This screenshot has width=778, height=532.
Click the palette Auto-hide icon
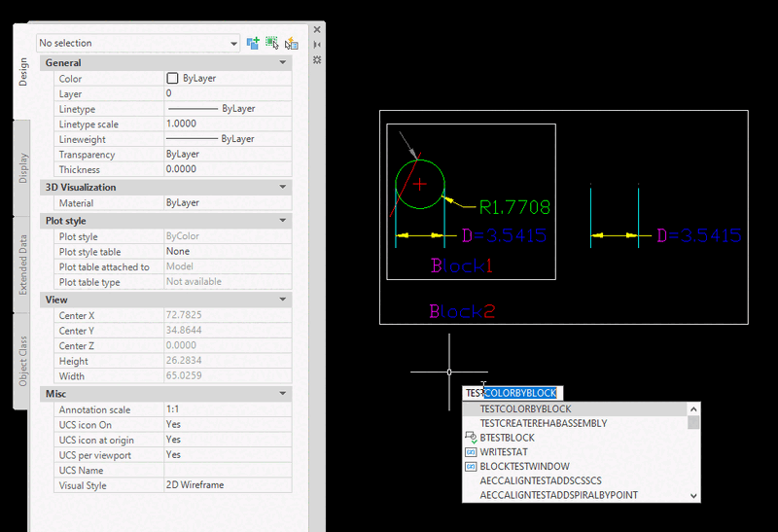point(317,45)
